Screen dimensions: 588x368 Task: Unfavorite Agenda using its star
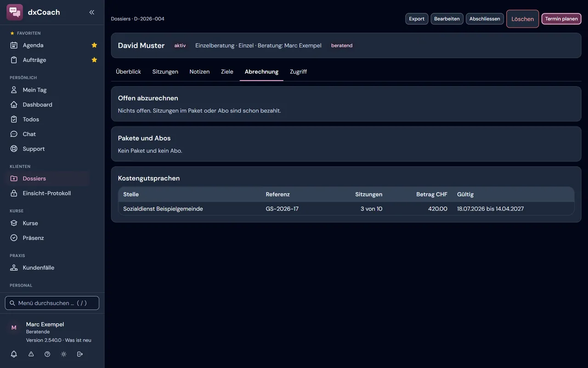[x=94, y=45]
